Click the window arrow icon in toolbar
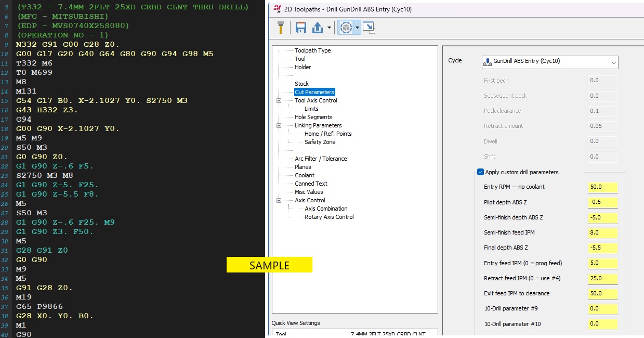This screenshot has width=644, height=338. coord(369,28)
